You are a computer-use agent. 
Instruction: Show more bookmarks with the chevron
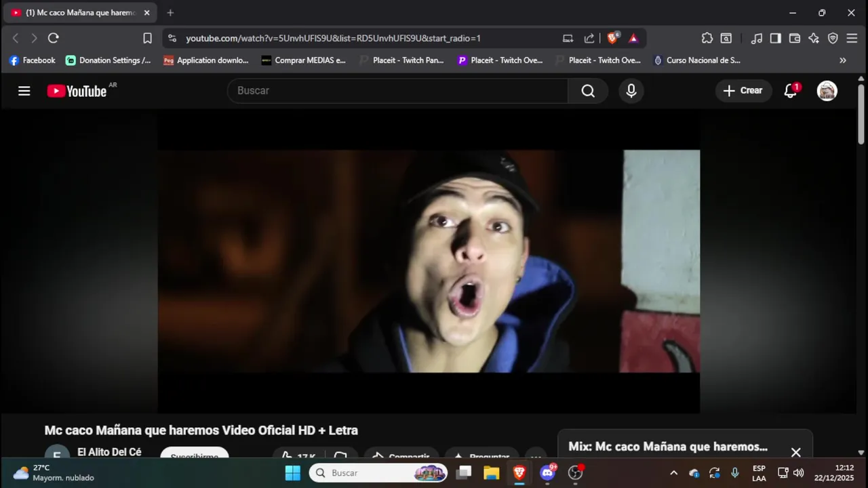pos(843,60)
